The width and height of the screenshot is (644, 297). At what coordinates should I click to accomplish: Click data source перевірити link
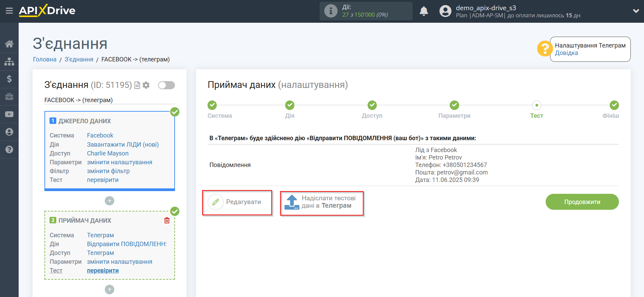[103, 180]
